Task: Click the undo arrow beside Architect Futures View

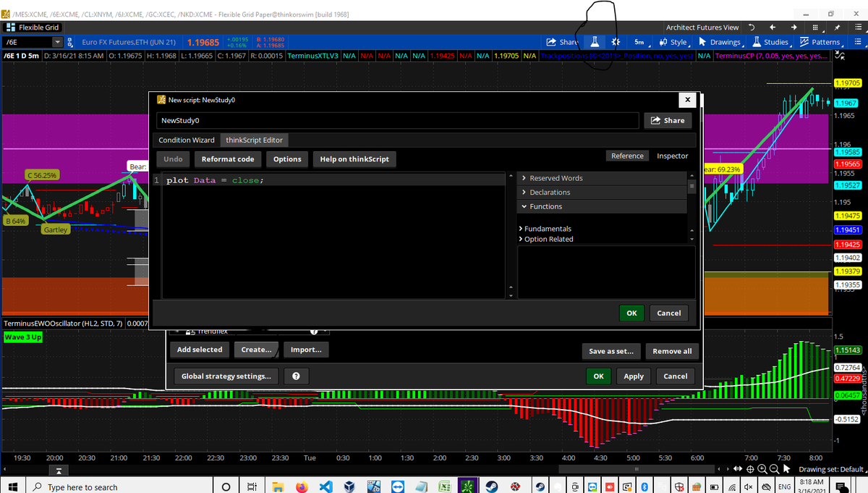Action: [x=753, y=28]
